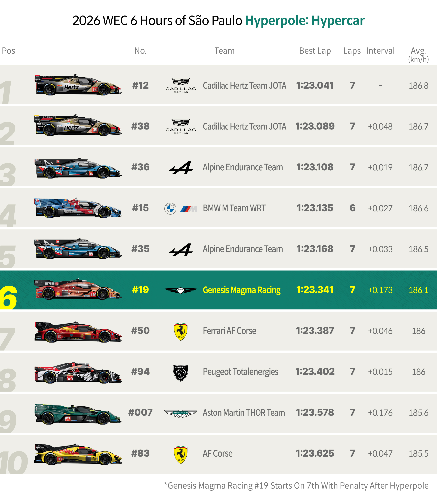Viewport: 437px width, 504px height.
Task: Click car number '#007'
Action: (140, 413)
